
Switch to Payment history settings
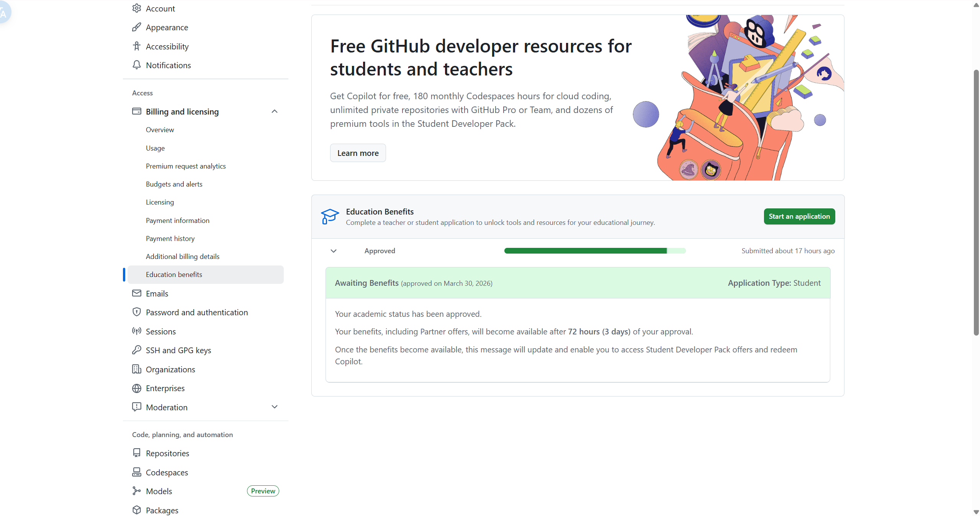tap(170, 238)
